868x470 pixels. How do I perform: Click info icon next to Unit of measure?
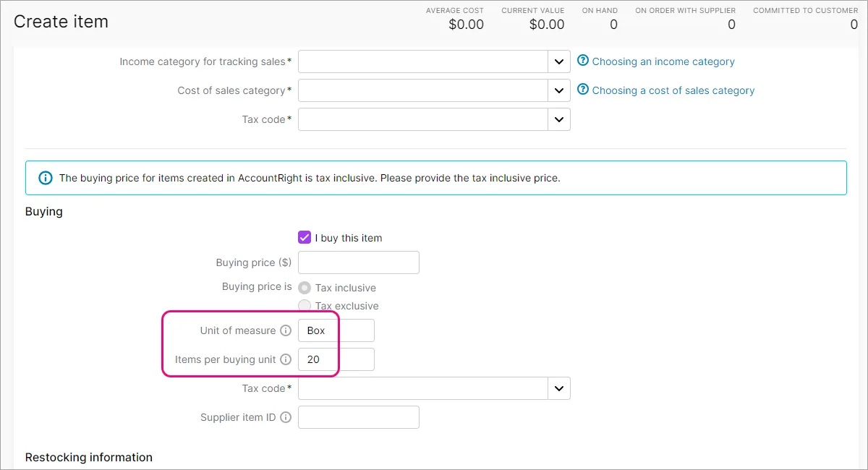point(286,330)
